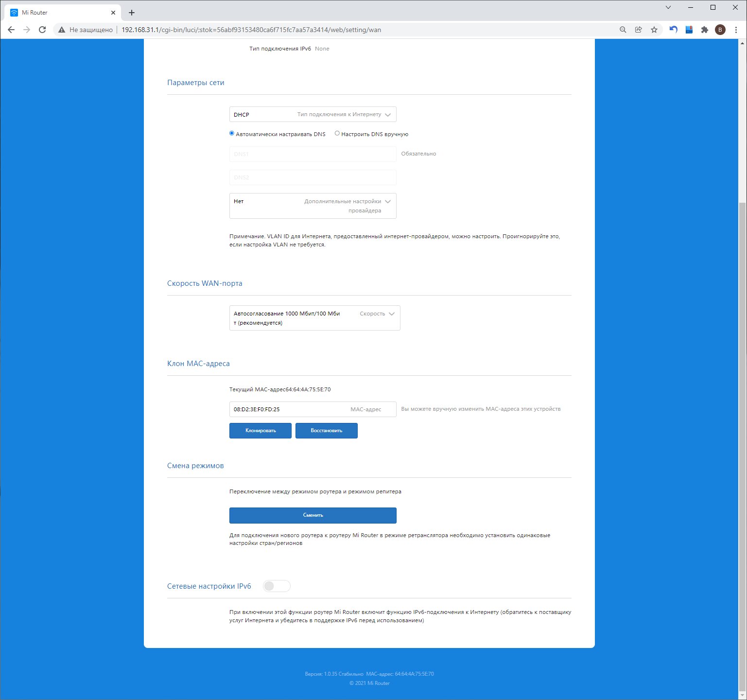Reload the router settings page
Image resolution: width=747 pixels, height=700 pixels.
tap(42, 30)
